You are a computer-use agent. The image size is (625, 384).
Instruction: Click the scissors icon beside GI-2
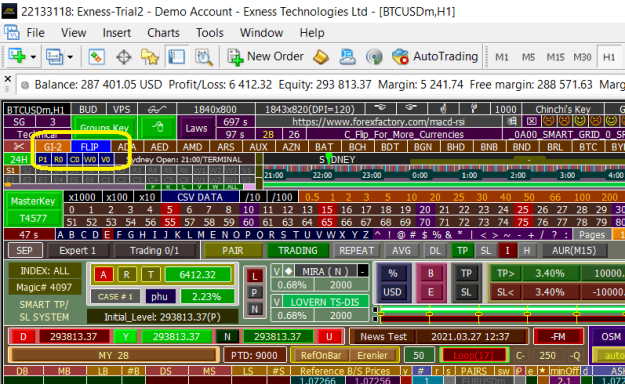pos(18,147)
